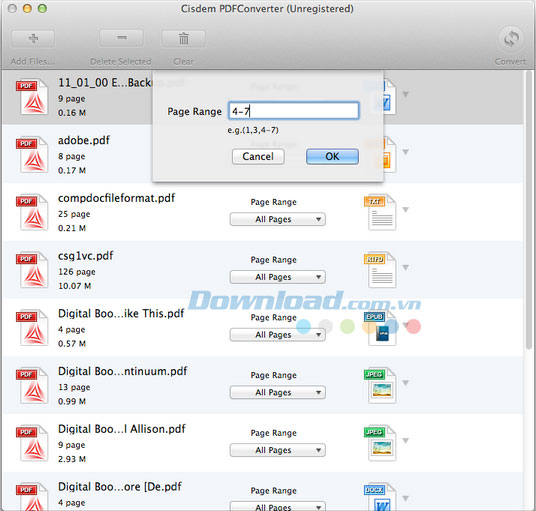The image size is (536, 511).
Task: Expand format arrow for Digital Boo...l Allison.pdf
Action: point(405,441)
